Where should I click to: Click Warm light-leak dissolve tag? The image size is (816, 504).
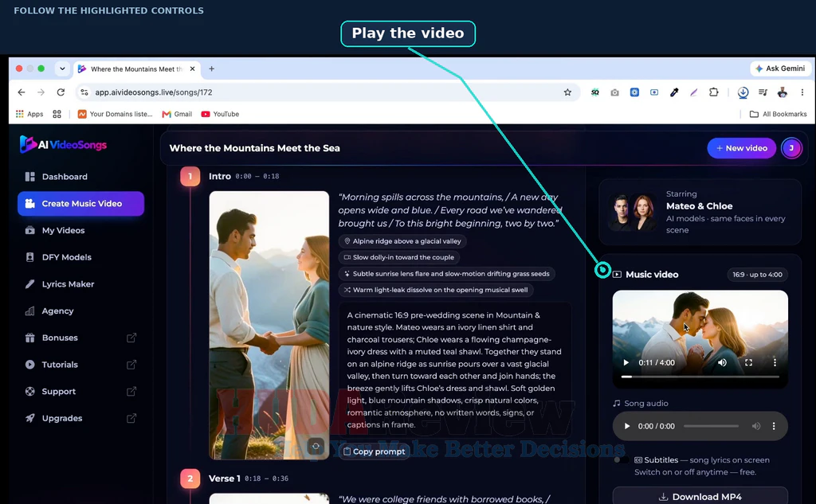coord(436,290)
